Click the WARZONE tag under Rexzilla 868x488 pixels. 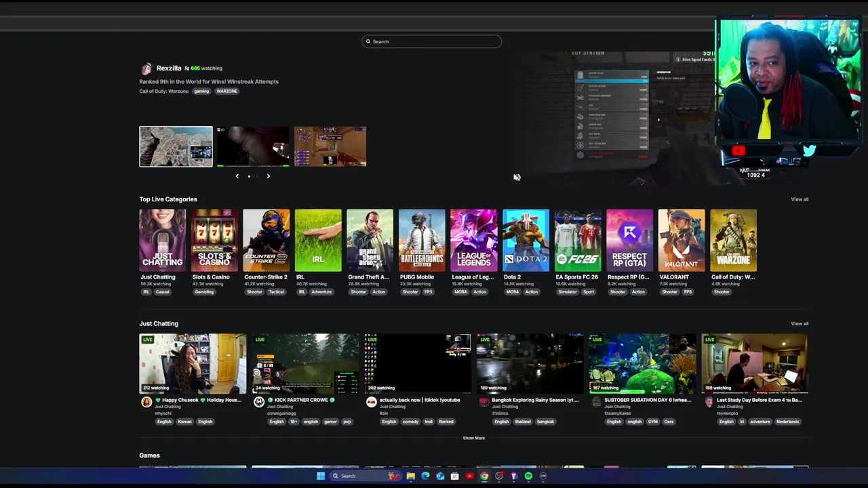coord(227,91)
